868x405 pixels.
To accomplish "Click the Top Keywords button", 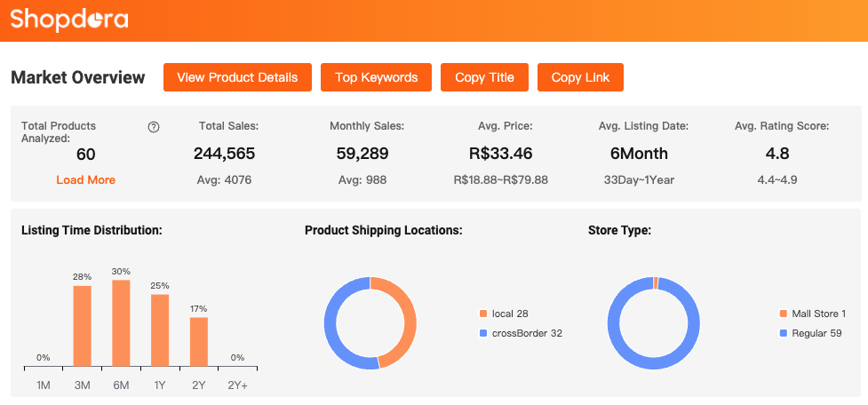I will coord(376,77).
